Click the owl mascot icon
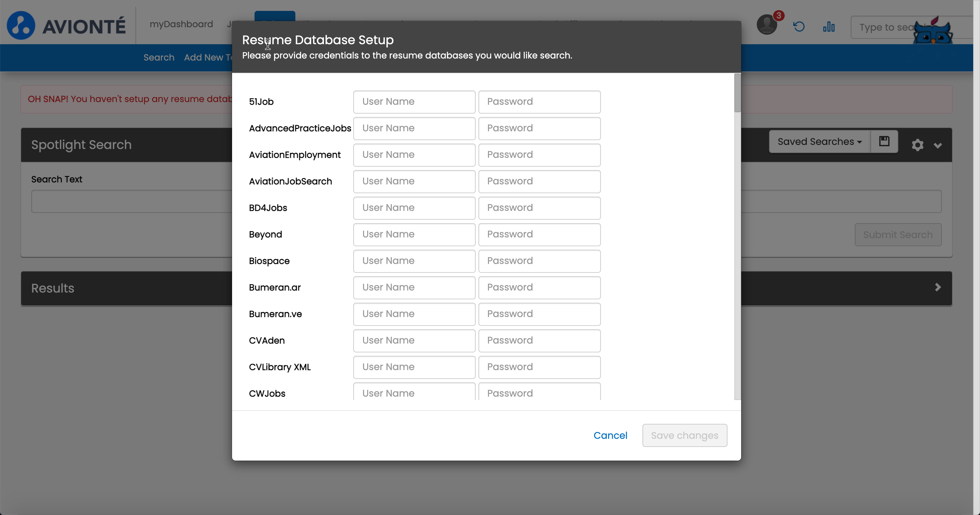Viewport: 980px width, 515px height. click(933, 31)
